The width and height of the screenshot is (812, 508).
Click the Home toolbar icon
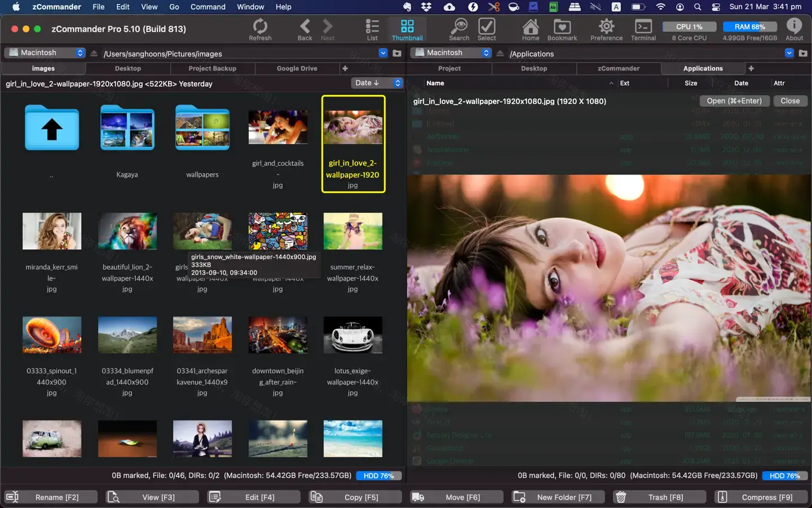click(530, 27)
